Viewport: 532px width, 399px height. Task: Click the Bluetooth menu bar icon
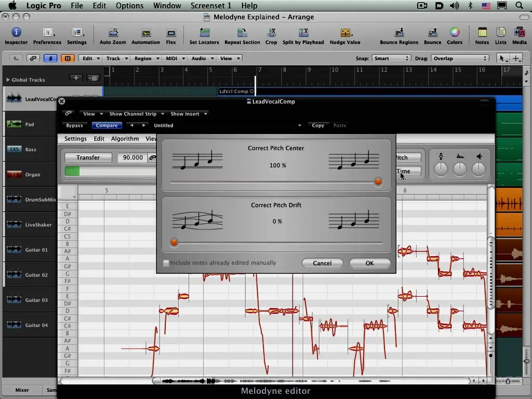470,5
